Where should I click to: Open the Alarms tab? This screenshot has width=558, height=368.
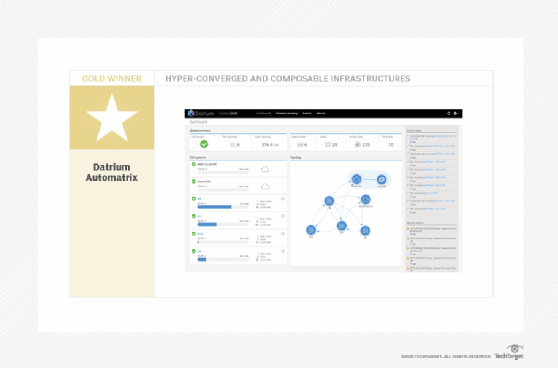tap(321, 113)
